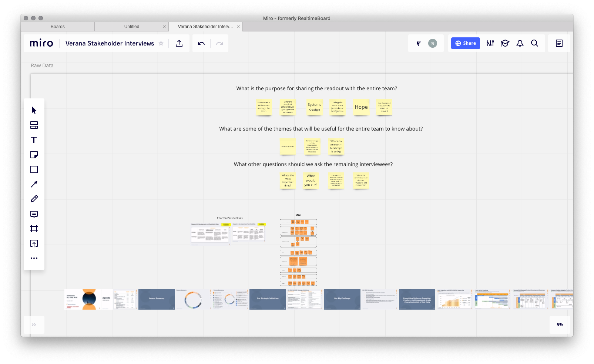Open the templates tool
Viewport: 594px width, 364px height.
[34, 125]
